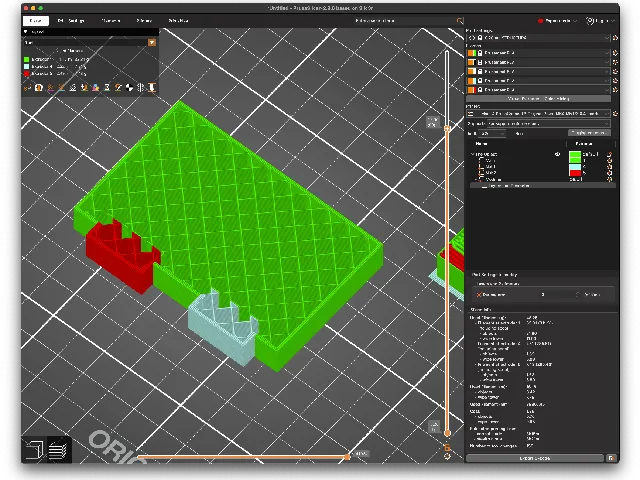The image size is (640, 480).
Task: Click send/export icon beside Export G-code
Action: click(611, 458)
